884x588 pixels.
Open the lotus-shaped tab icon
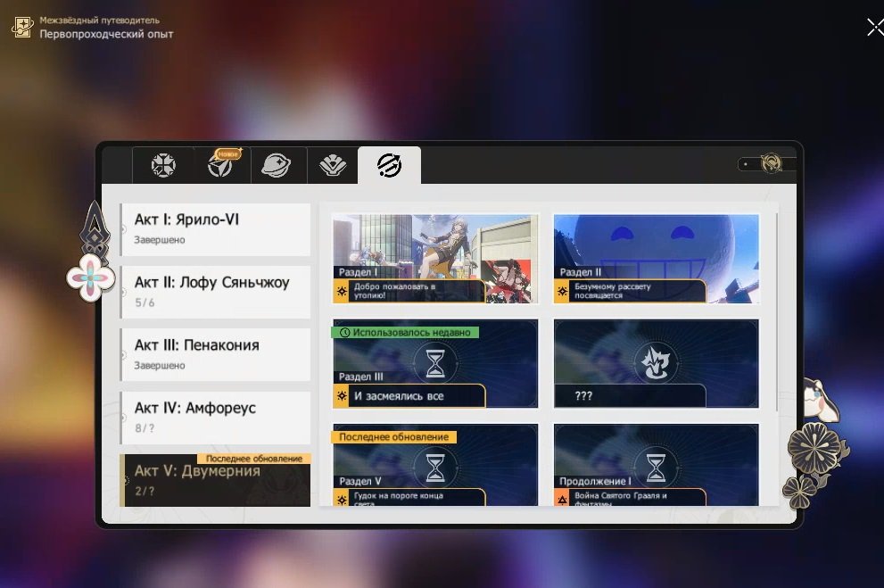[333, 165]
